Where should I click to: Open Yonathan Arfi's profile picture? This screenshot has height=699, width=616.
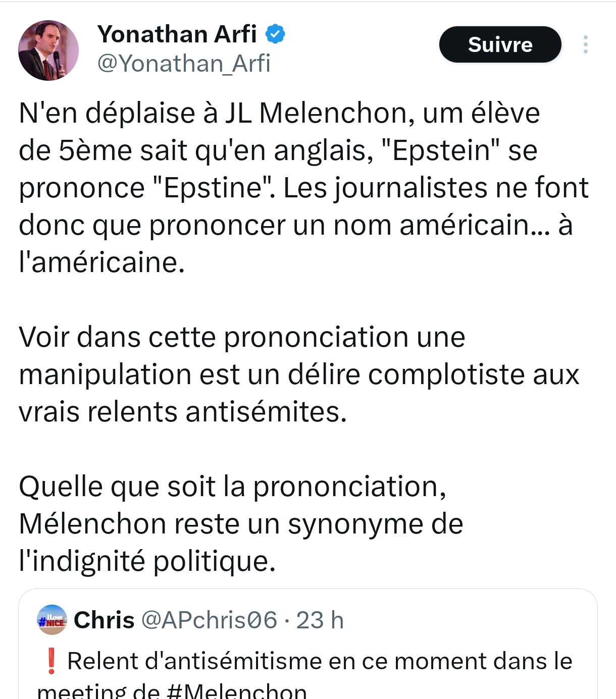coord(48,50)
